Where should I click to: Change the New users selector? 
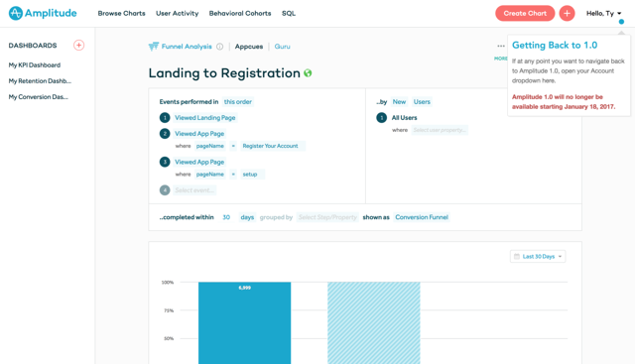[x=399, y=101]
